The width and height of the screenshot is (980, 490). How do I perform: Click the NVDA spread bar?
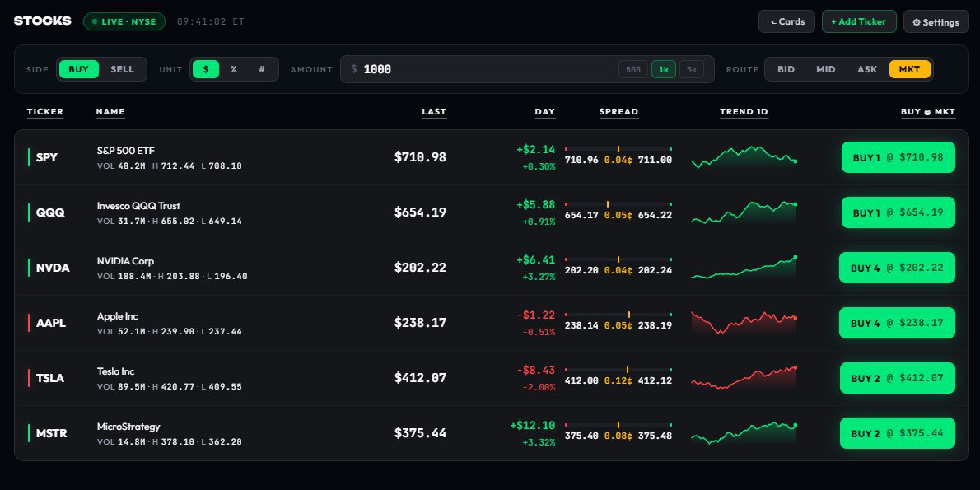pyautogui.click(x=618, y=259)
